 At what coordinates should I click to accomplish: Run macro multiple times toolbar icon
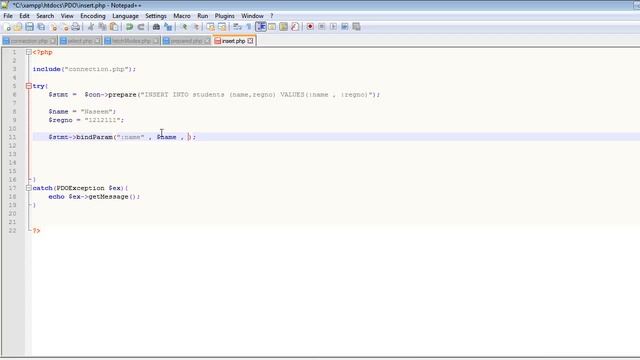[x=344, y=27]
